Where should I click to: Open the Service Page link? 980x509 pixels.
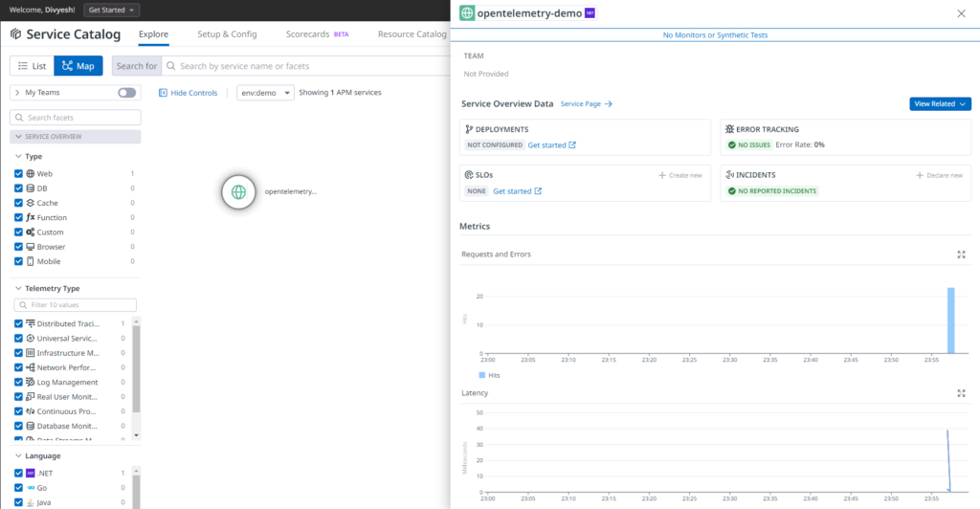point(587,103)
